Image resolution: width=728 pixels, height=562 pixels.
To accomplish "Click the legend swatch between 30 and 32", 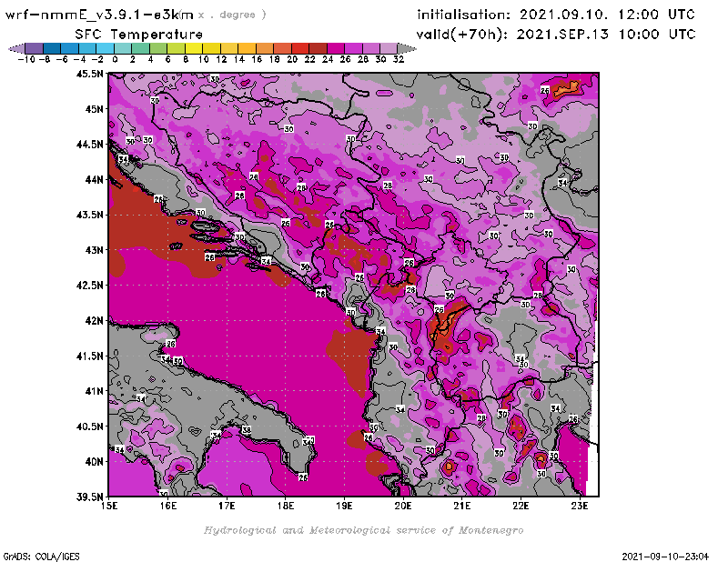I will [389, 48].
